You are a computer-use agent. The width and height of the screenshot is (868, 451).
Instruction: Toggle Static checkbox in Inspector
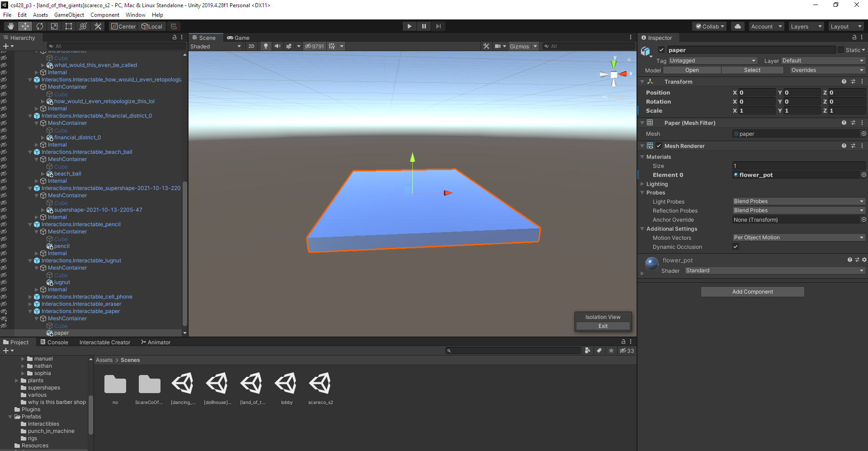tap(841, 50)
